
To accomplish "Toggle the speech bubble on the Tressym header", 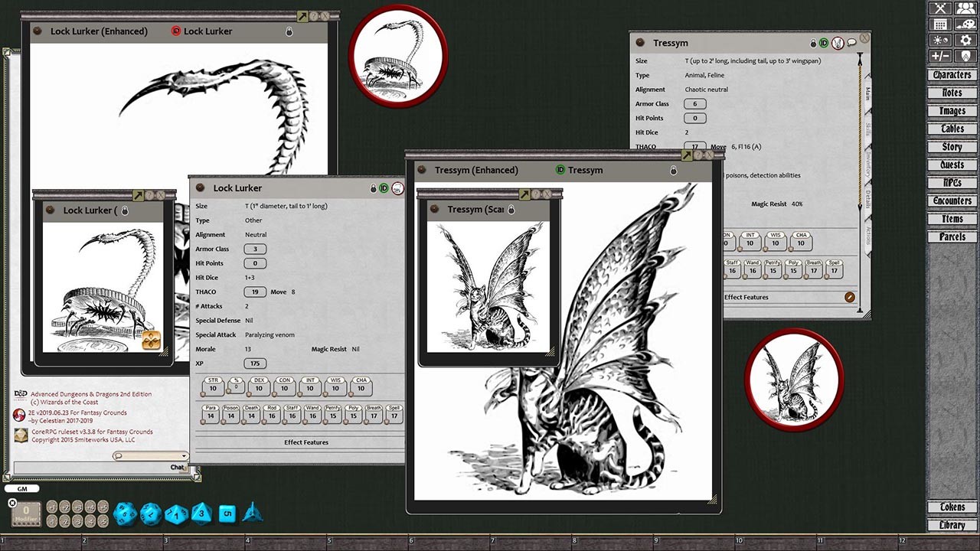I will [x=851, y=43].
